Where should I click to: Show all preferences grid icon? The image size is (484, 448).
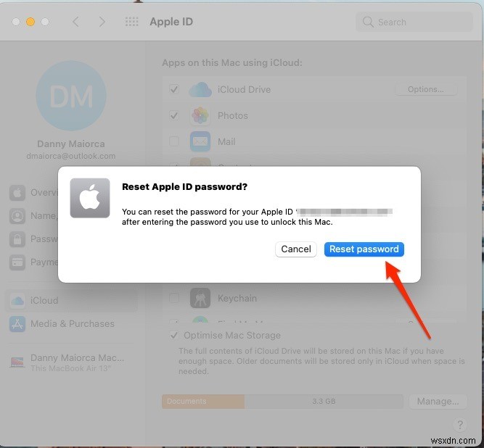click(132, 22)
